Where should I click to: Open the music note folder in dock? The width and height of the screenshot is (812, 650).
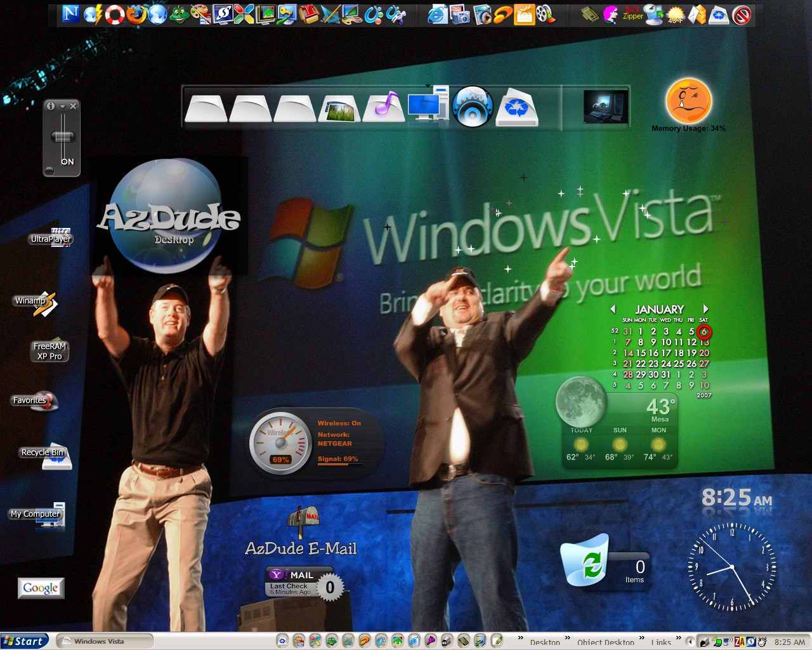coord(384,107)
